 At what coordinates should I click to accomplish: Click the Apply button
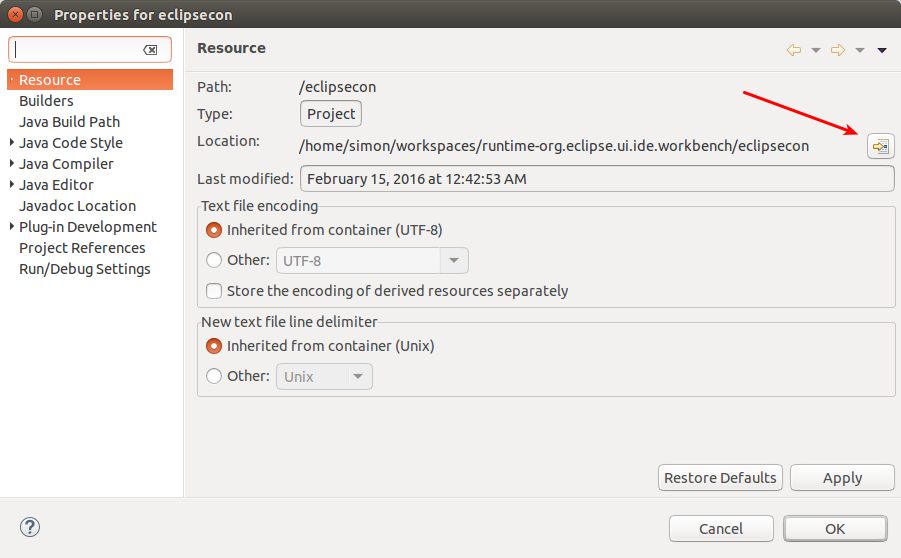click(842, 478)
